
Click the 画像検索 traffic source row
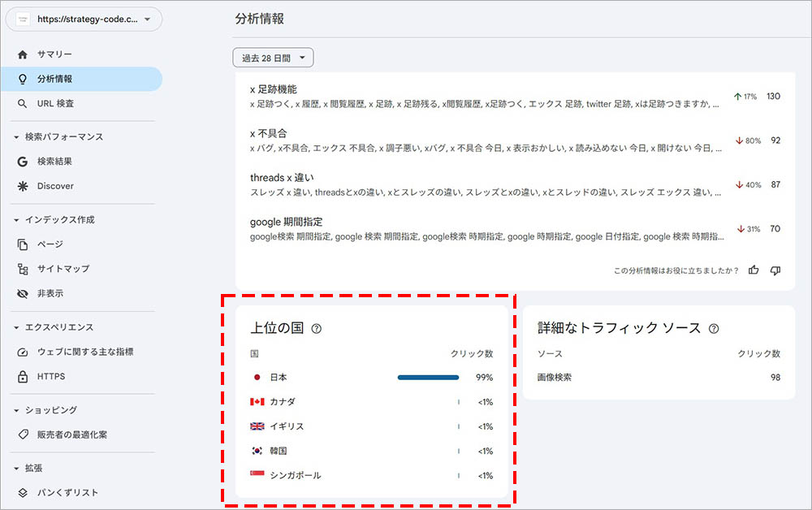pyautogui.click(x=556, y=378)
